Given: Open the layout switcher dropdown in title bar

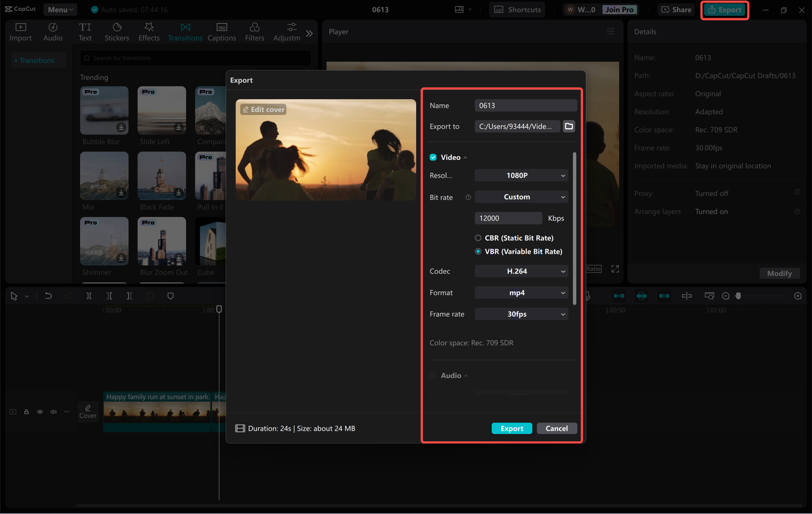Looking at the screenshot, I should pos(464,10).
